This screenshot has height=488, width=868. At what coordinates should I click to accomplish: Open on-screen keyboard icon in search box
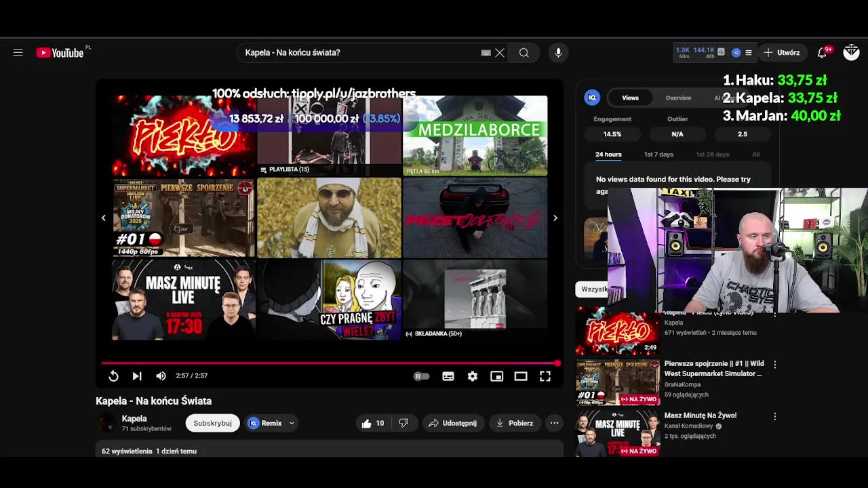pyautogui.click(x=486, y=52)
